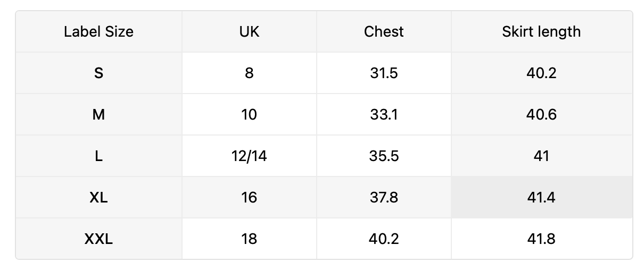Select the XL label size cell

(99, 197)
